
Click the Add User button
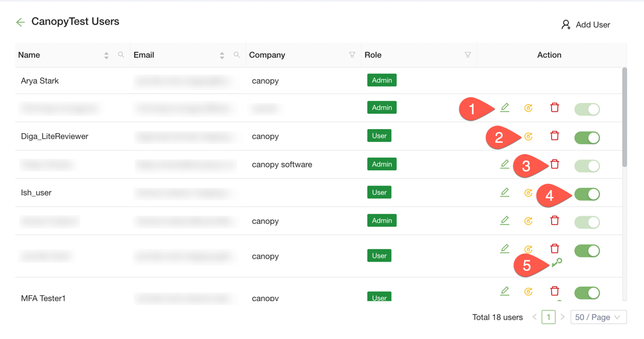coord(585,24)
